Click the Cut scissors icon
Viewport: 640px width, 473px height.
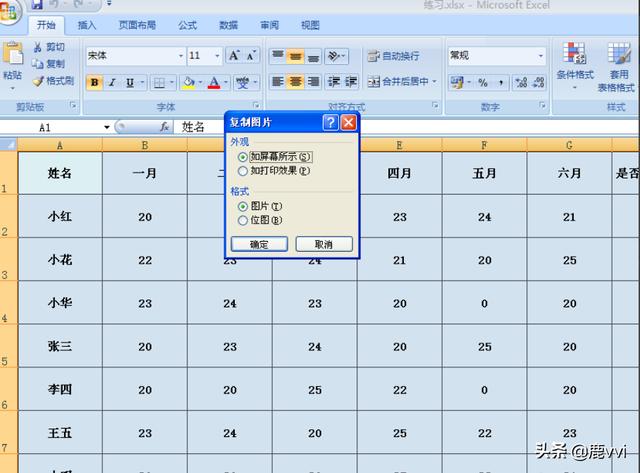pos(38,47)
